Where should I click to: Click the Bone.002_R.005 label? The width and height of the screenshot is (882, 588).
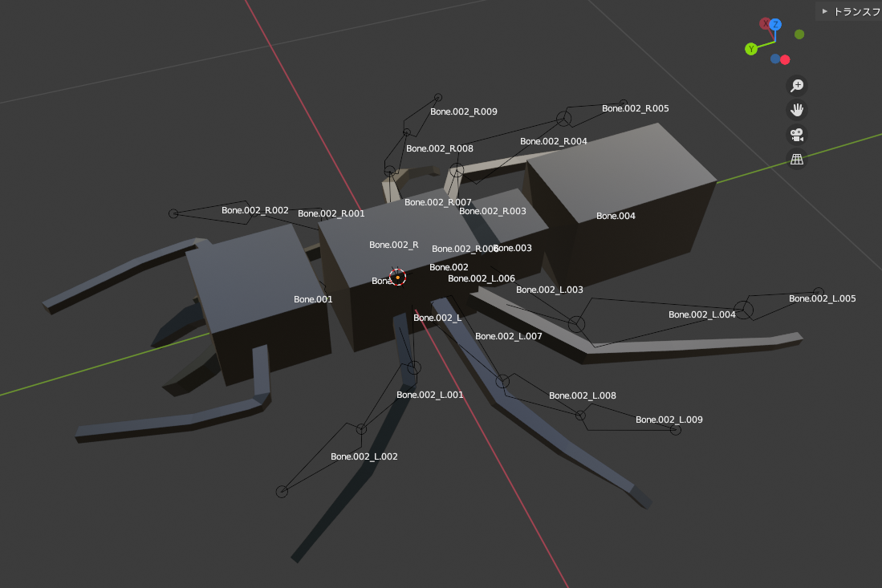tap(635, 108)
